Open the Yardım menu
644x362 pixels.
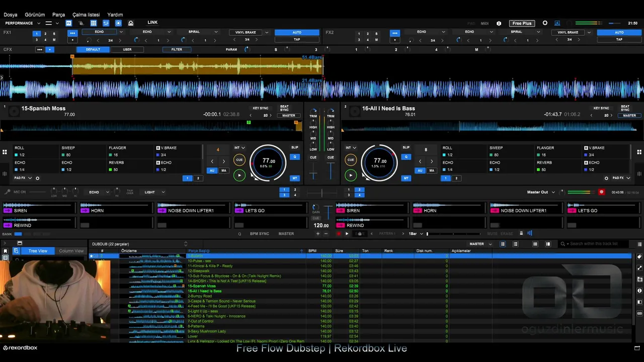point(115,15)
